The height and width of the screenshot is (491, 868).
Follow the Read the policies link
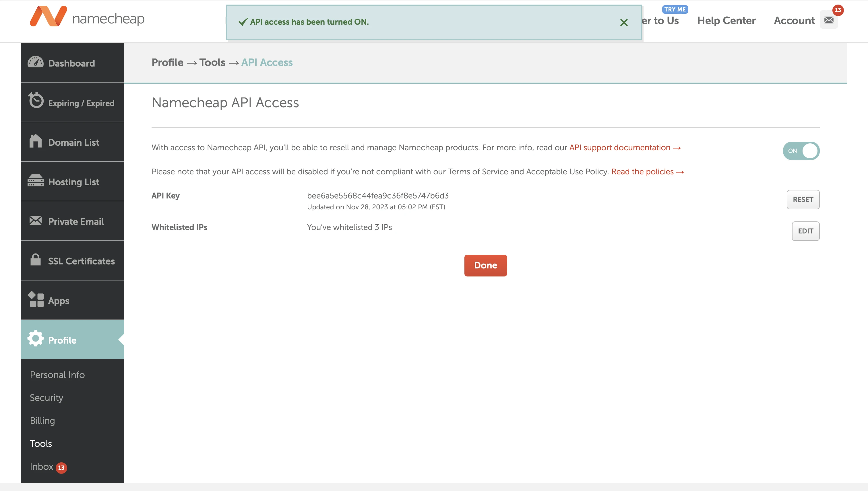[647, 172]
